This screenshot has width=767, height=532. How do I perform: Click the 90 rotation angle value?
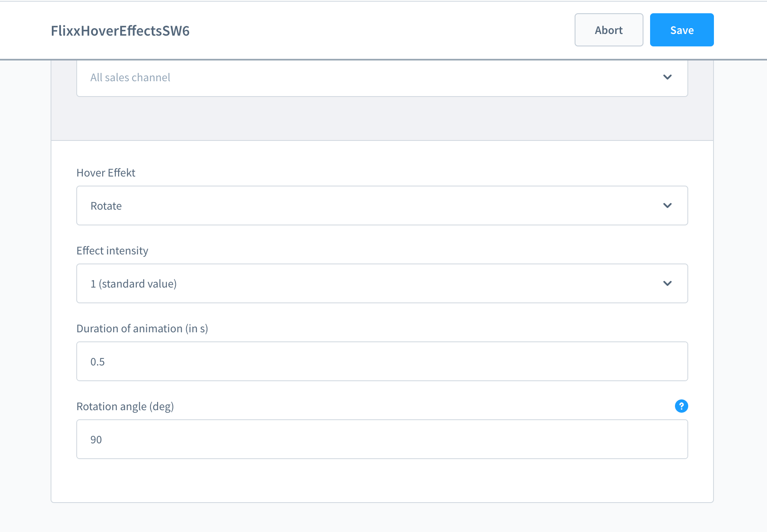click(96, 440)
